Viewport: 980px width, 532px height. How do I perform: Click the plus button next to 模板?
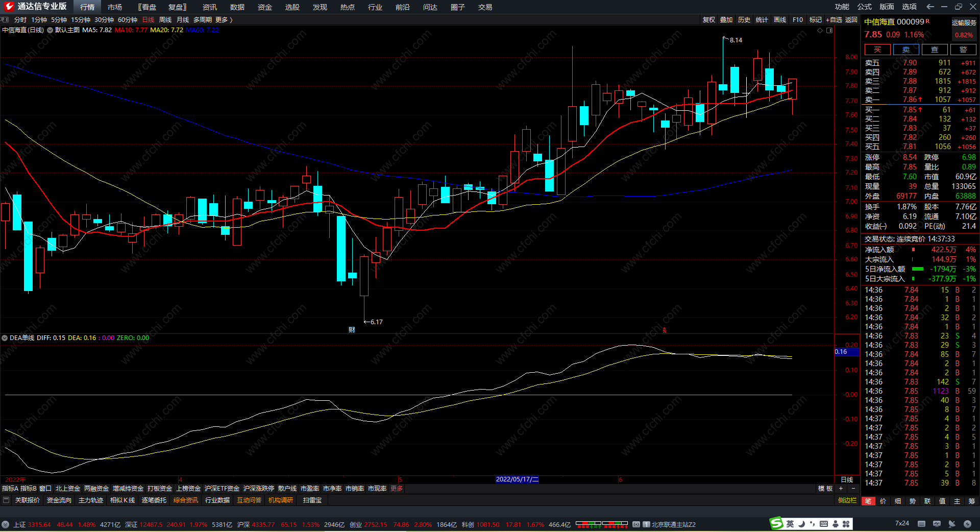point(841,489)
